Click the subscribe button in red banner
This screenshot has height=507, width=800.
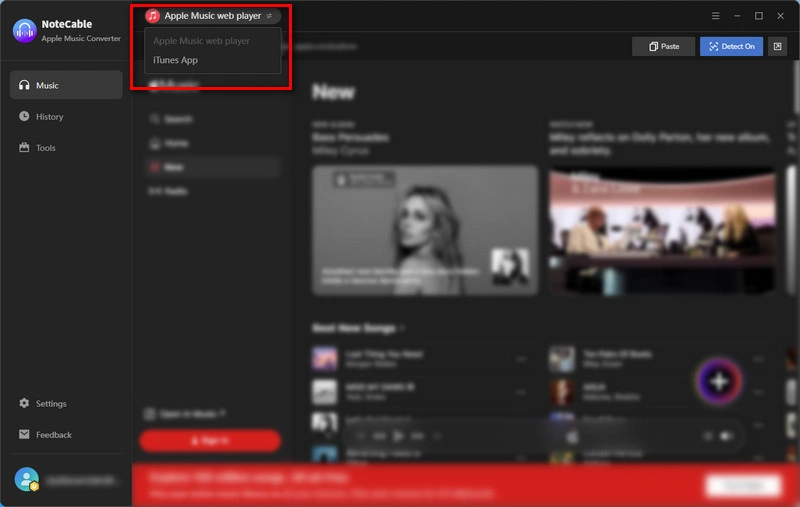[743, 485]
